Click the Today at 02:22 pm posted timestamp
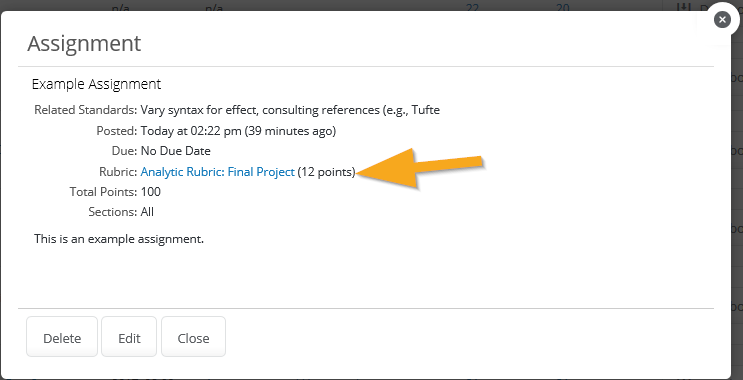The height and width of the screenshot is (380, 743). click(x=238, y=131)
